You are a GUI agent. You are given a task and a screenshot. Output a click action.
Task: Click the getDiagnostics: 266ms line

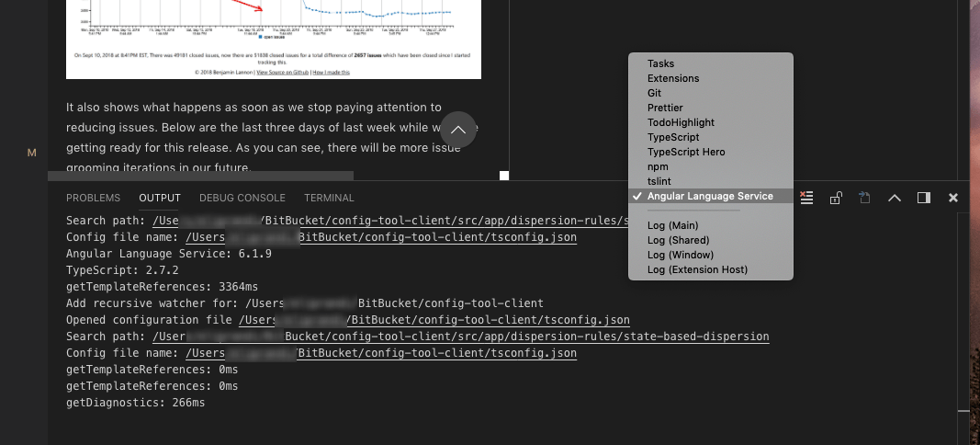pos(136,403)
